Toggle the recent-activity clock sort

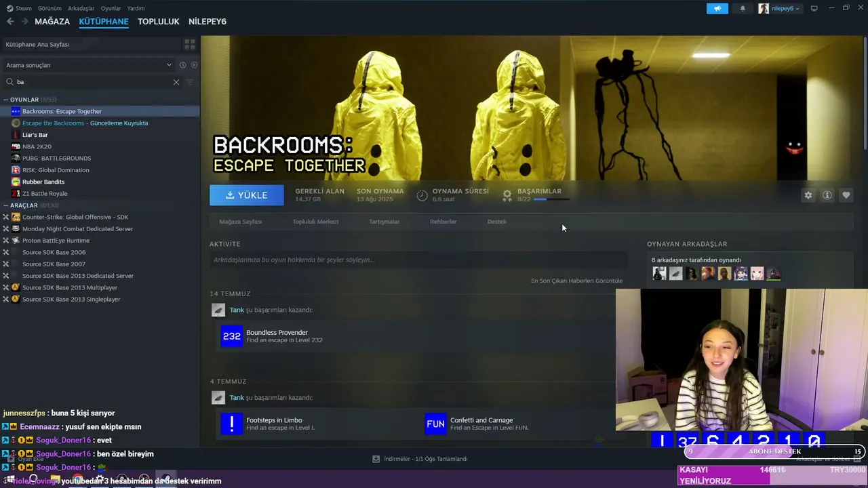182,65
